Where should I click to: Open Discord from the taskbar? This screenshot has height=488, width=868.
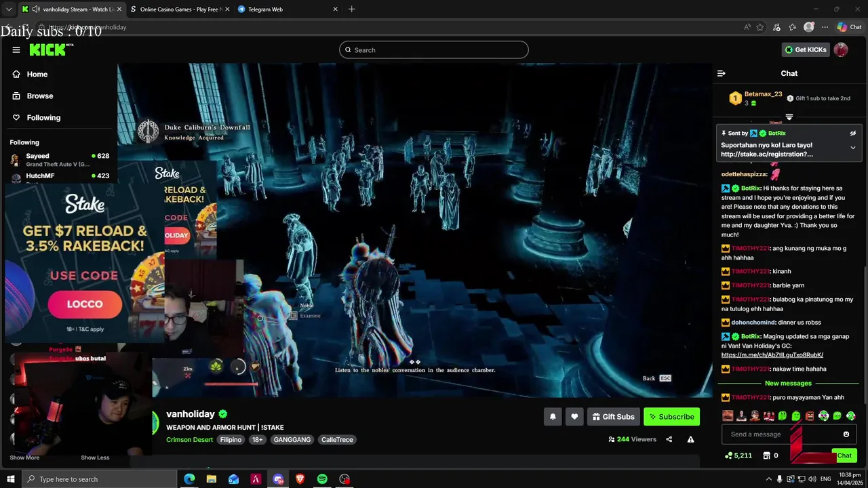[278, 479]
